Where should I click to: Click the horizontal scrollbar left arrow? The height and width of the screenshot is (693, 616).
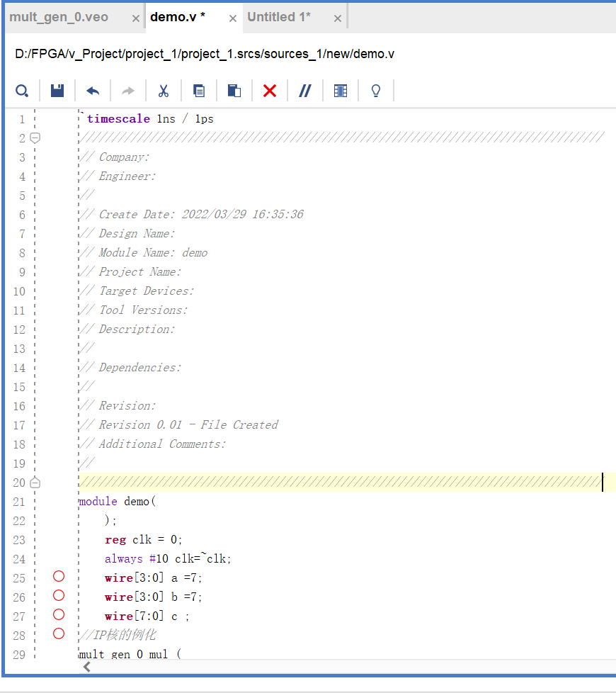87,667
